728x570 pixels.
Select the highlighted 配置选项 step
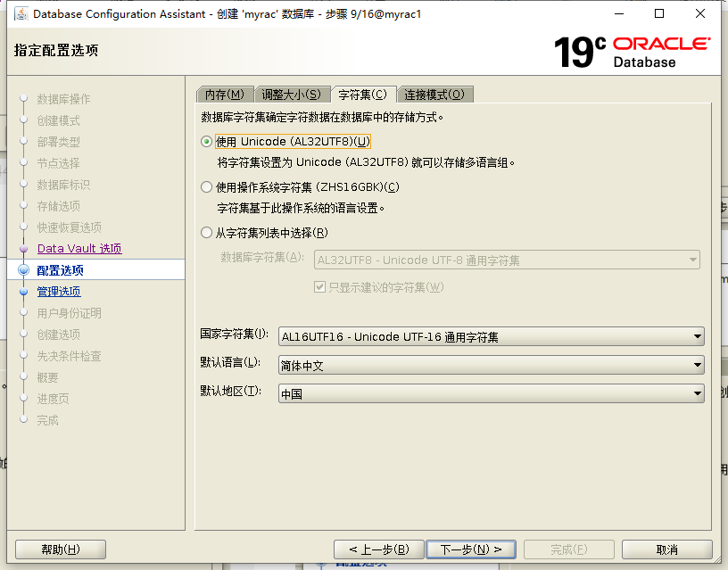(61, 269)
